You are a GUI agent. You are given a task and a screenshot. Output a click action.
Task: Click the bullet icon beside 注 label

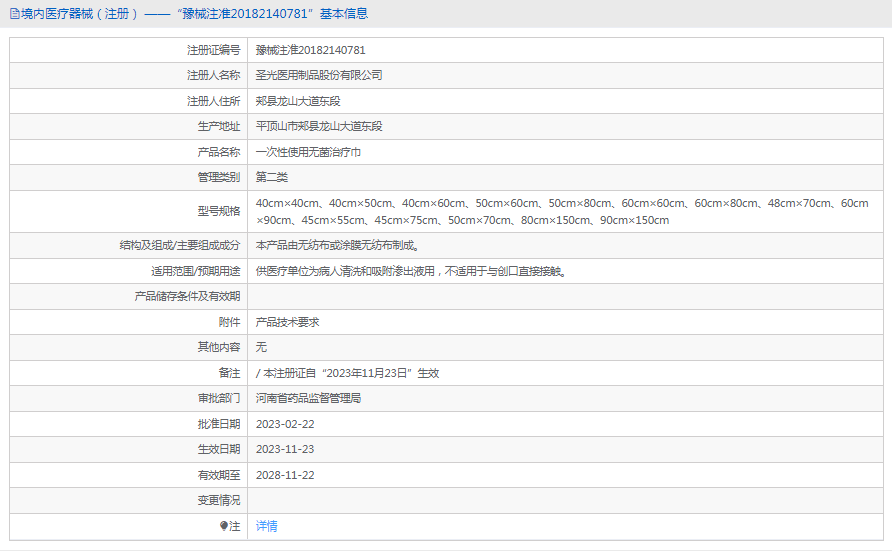point(224,526)
